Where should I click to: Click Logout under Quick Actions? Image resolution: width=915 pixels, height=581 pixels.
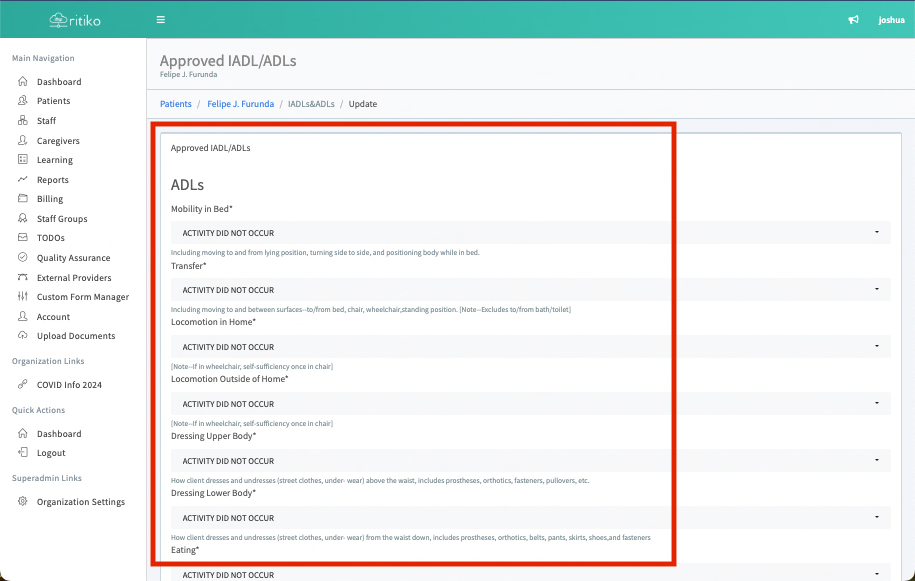[51, 453]
